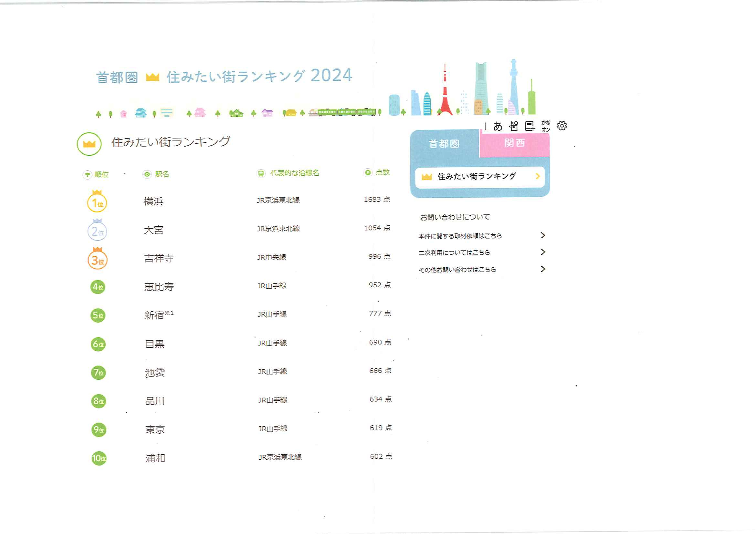Select station name 池袋
Viewport: 756px width, 534px height.
click(x=155, y=373)
